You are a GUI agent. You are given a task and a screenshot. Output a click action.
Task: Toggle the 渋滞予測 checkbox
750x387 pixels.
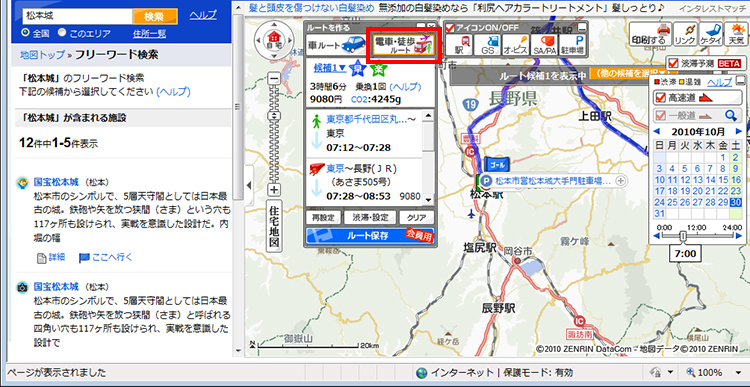pos(673,63)
